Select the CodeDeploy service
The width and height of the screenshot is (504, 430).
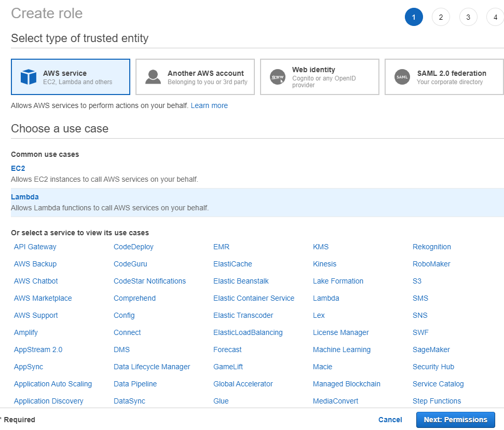pos(134,247)
